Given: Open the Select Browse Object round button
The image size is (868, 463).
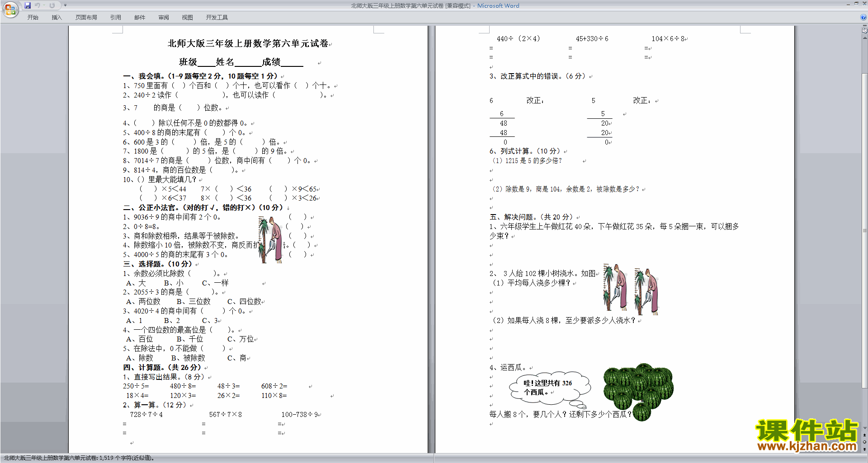Looking at the screenshot, I should coord(864,442).
